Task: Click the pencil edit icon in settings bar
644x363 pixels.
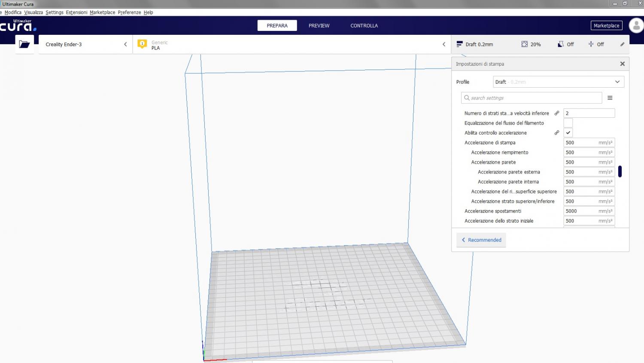Action: [x=622, y=44]
